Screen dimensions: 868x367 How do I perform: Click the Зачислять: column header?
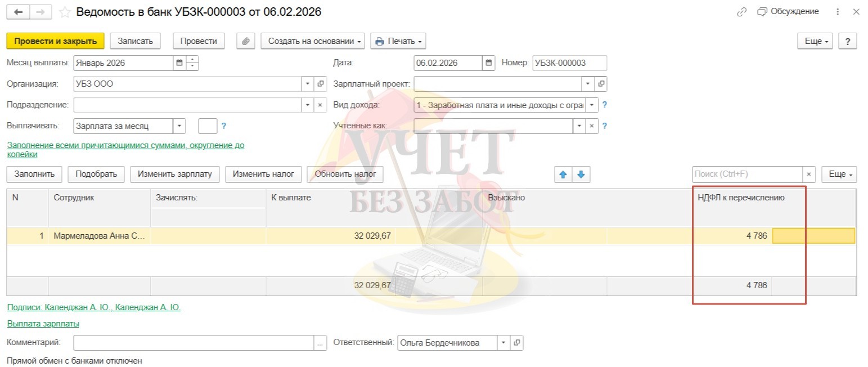pos(208,198)
